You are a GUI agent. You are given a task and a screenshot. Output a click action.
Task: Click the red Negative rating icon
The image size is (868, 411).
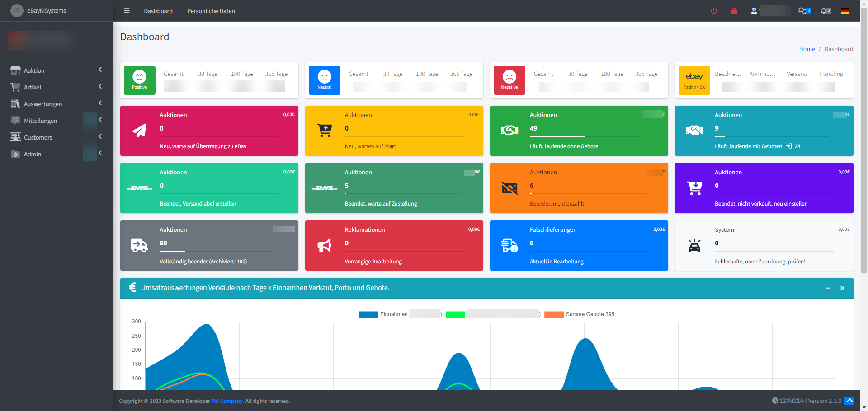coord(509,80)
